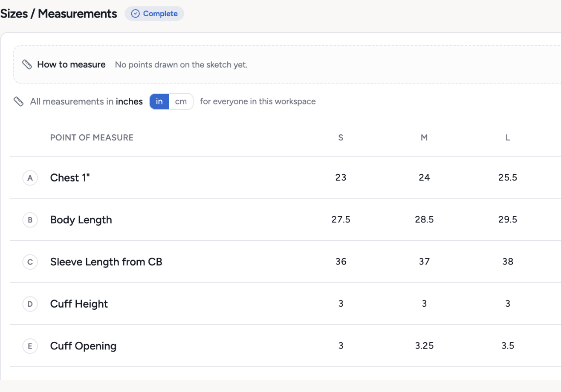Select Body Length S value 27.5
This screenshot has width=561, height=392.
[x=341, y=220]
